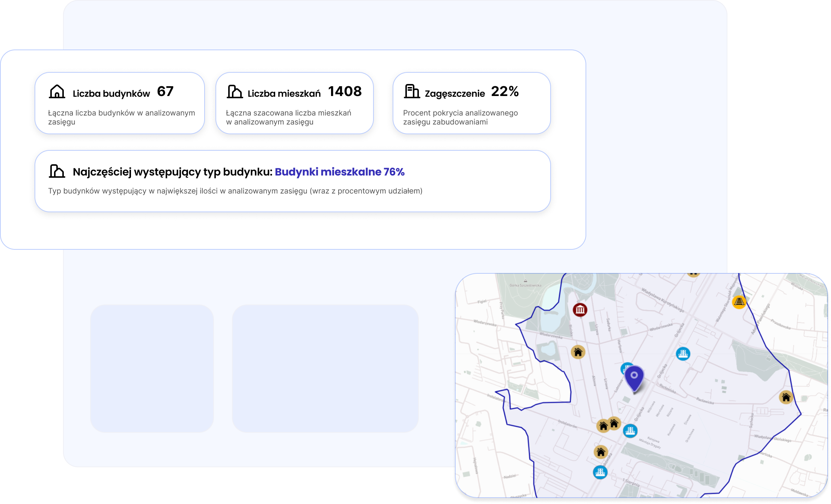This screenshot has width=831, height=504.
Task: Click house marker at map's right edge
Action: [x=786, y=397]
